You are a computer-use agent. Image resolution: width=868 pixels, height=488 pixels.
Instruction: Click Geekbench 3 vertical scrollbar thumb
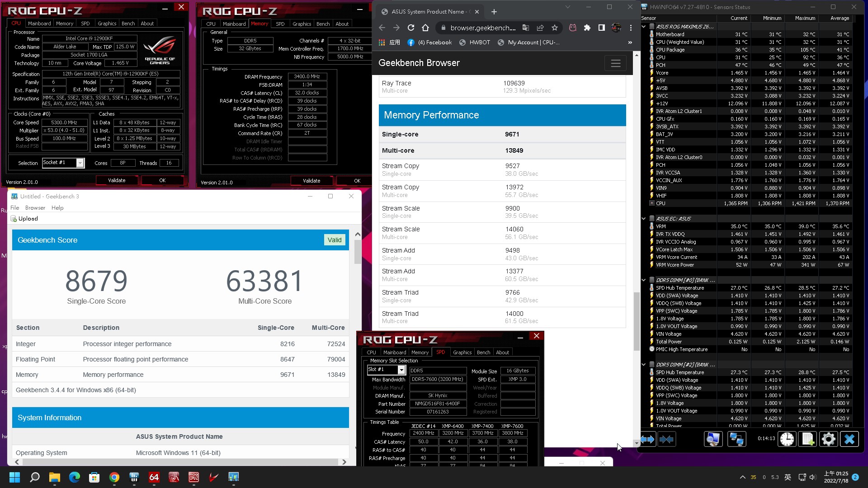pyautogui.click(x=358, y=252)
